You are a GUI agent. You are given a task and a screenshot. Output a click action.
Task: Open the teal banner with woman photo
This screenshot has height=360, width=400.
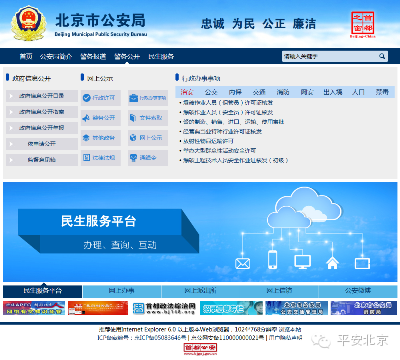(x=231, y=308)
